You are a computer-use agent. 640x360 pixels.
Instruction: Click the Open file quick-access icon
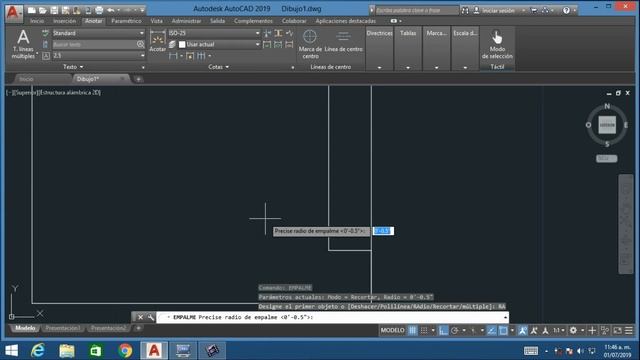[x=42, y=10]
